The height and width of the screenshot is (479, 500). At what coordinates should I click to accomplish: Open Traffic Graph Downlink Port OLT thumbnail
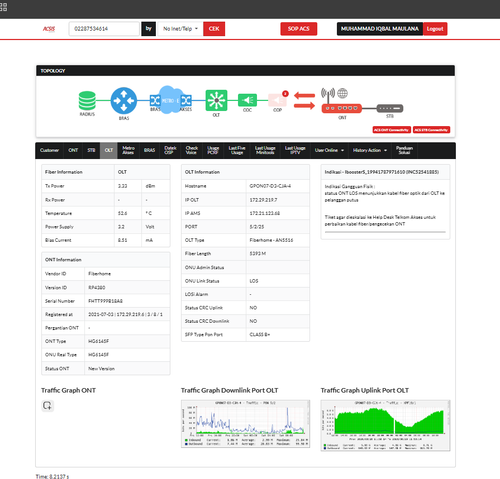click(245, 424)
